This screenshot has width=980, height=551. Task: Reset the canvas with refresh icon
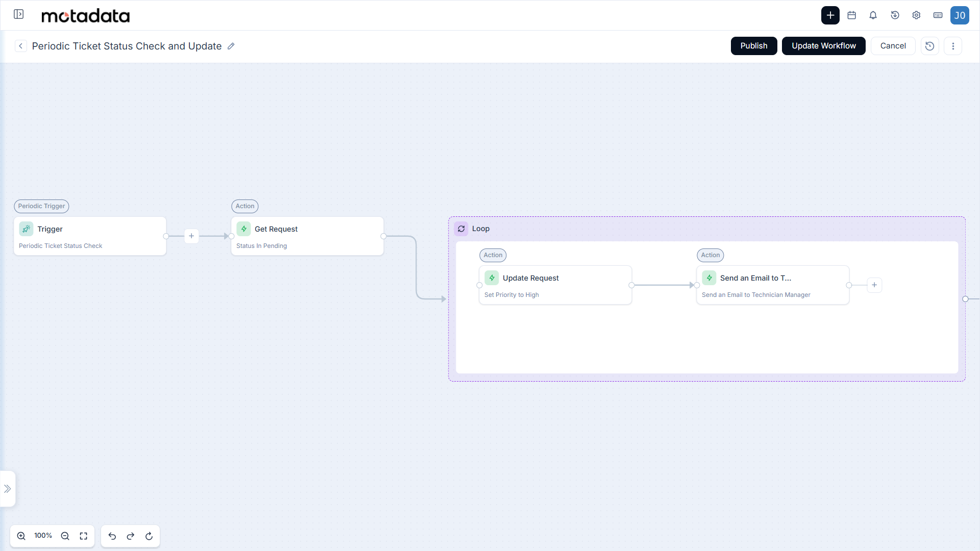point(149,536)
